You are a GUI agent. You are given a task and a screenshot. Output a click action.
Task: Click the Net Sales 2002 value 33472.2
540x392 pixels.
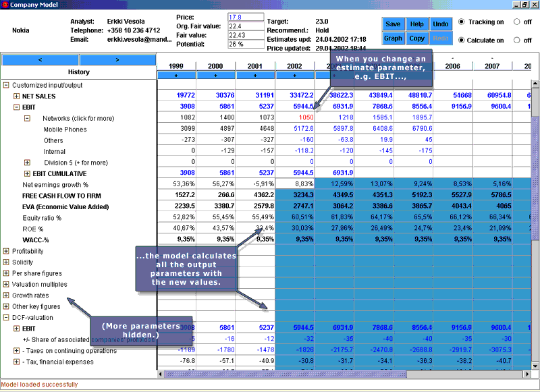[x=302, y=95]
